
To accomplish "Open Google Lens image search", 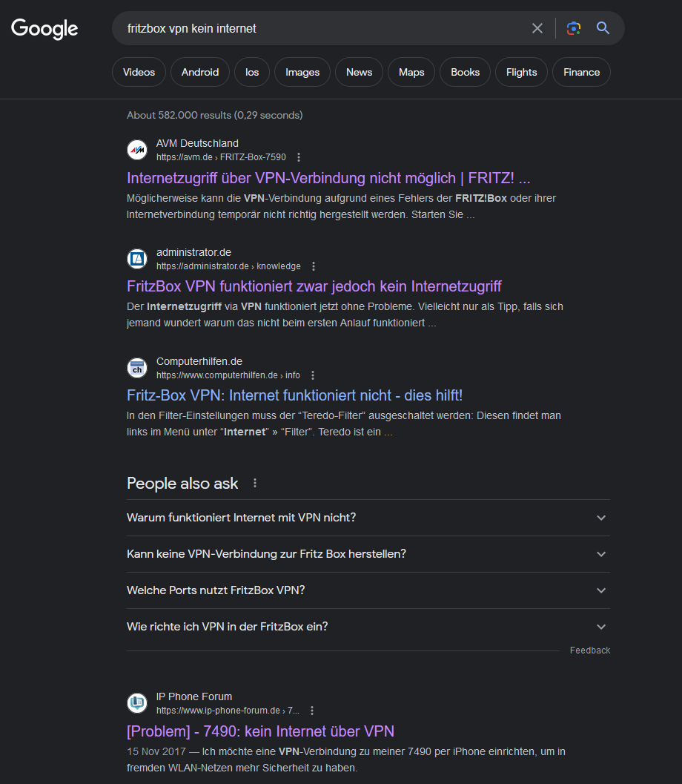I will pos(573,28).
